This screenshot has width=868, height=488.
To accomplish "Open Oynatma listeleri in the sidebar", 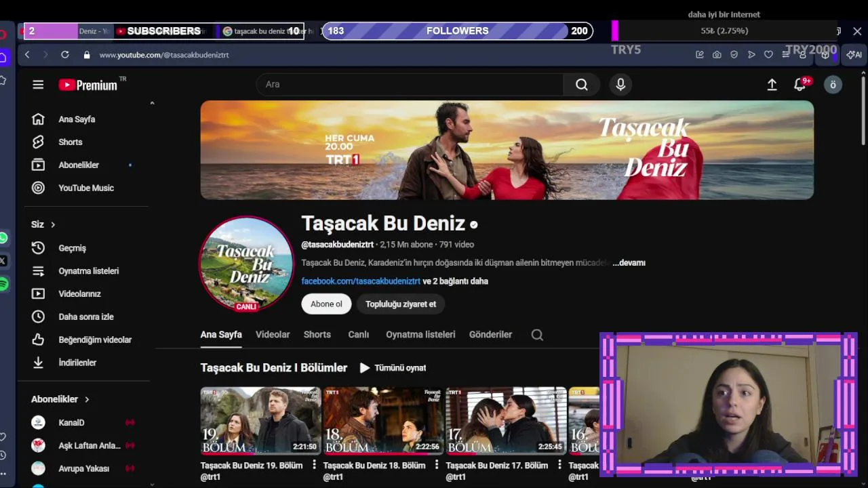I will (87, 271).
